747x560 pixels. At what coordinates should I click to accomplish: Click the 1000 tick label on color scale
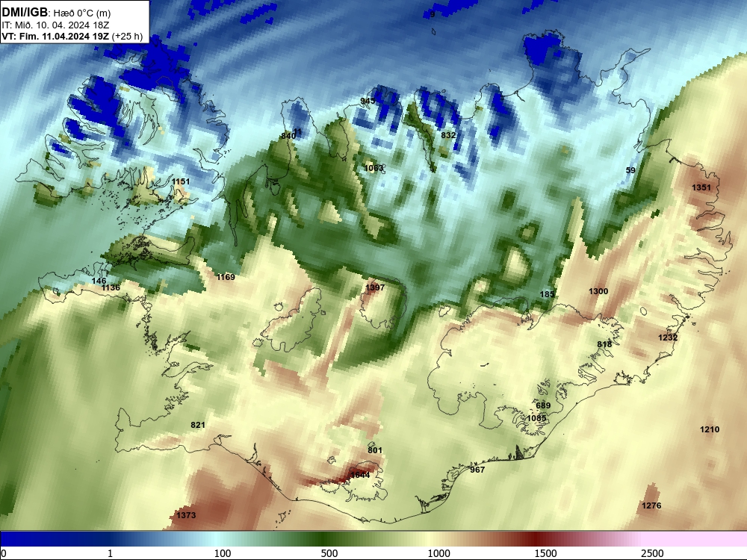pos(438,553)
